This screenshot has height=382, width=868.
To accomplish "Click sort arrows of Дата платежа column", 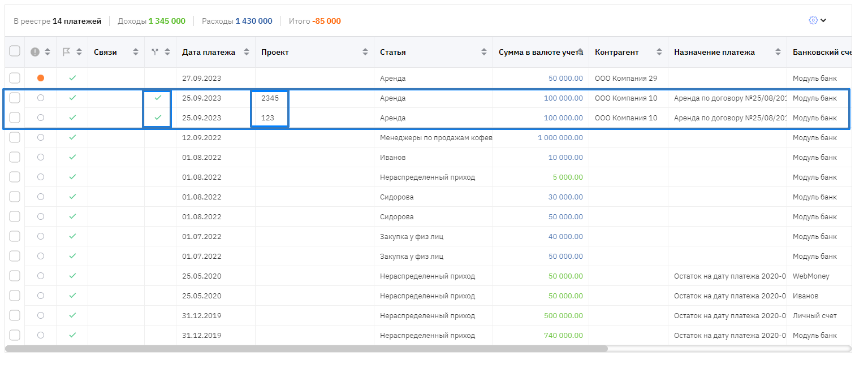I will tap(247, 52).
